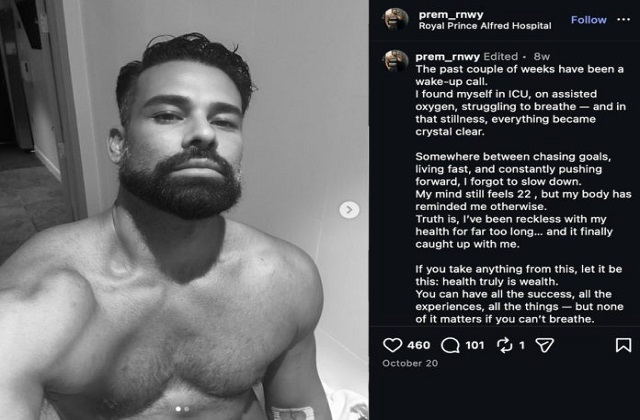
Task: Click the repost count of 1
Action: [521, 345]
